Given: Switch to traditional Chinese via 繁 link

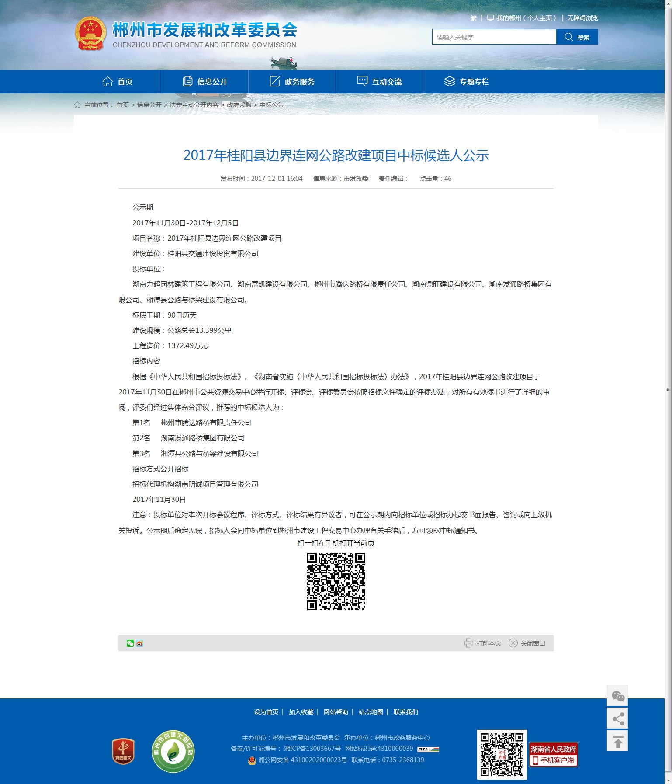Looking at the screenshot, I should (x=473, y=18).
